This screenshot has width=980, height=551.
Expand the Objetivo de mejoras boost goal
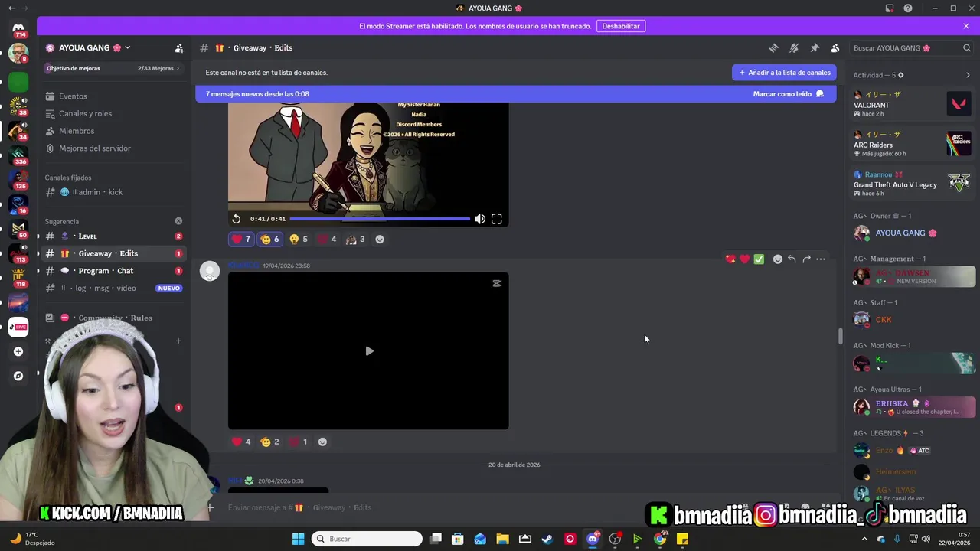click(113, 68)
